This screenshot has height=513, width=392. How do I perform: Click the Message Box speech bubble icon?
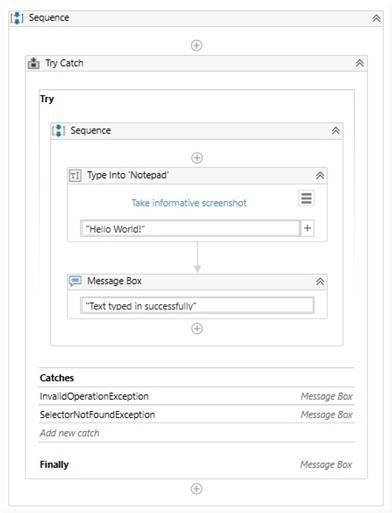(75, 281)
